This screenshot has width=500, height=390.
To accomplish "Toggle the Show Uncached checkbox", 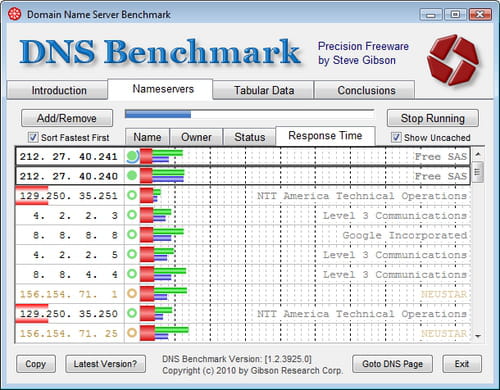I will (x=396, y=137).
